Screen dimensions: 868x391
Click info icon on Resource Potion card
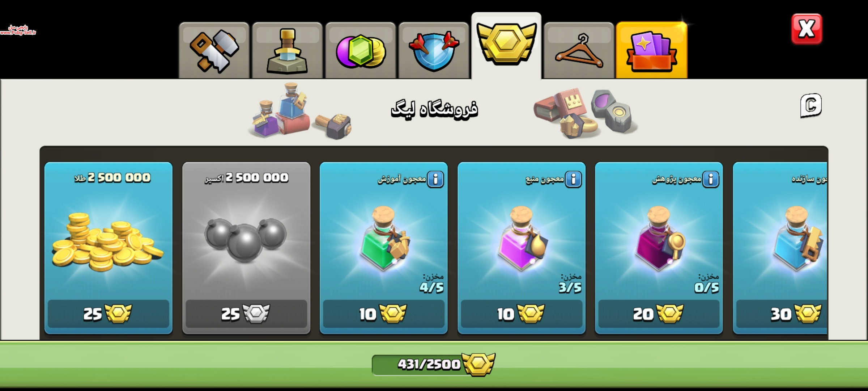click(573, 179)
